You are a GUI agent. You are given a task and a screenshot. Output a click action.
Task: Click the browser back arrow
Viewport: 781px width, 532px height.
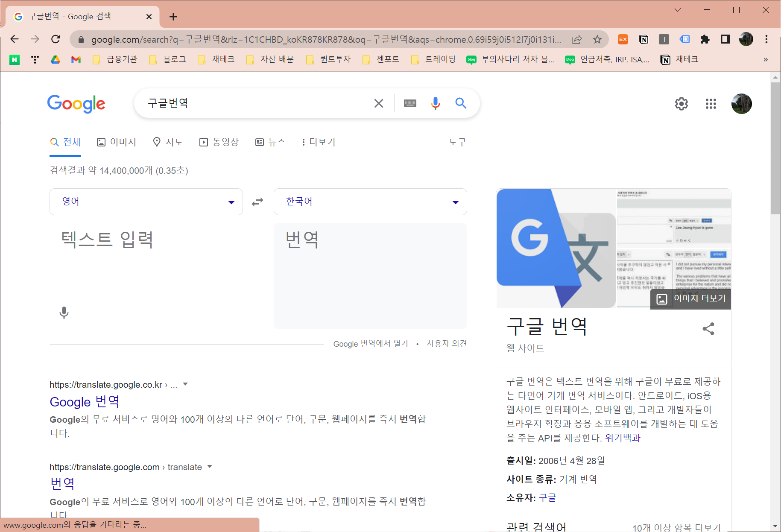pos(15,39)
